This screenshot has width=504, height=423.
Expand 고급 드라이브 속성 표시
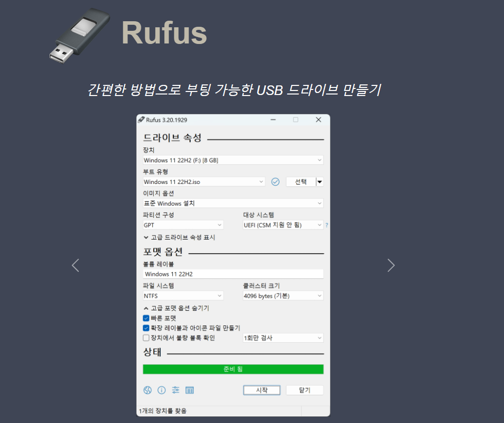[x=179, y=238]
